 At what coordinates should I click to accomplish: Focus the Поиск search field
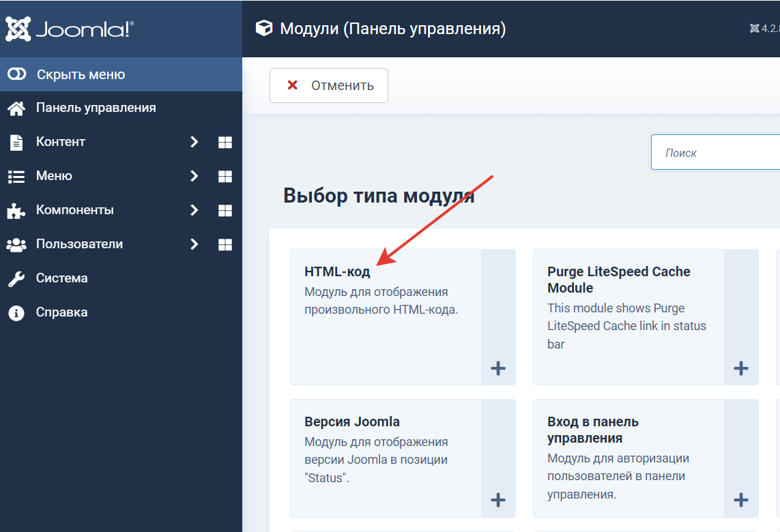pos(717,153)
